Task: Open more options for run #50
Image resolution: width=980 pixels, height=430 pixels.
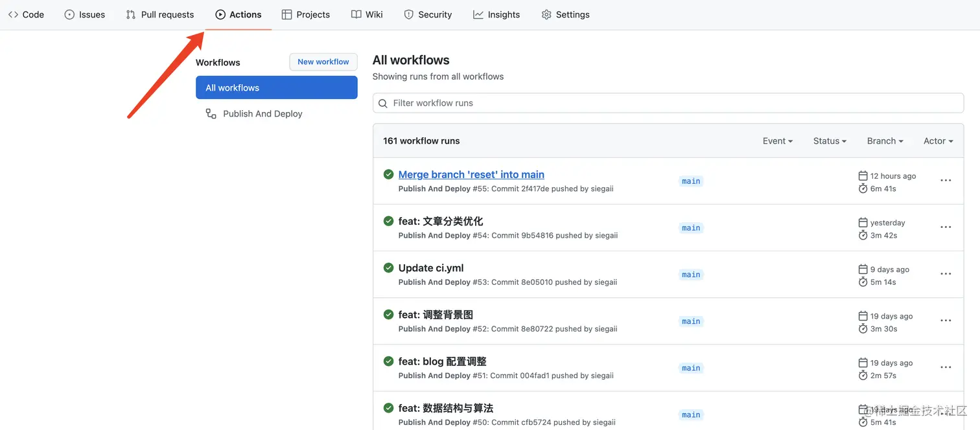Action: (946, 414)
